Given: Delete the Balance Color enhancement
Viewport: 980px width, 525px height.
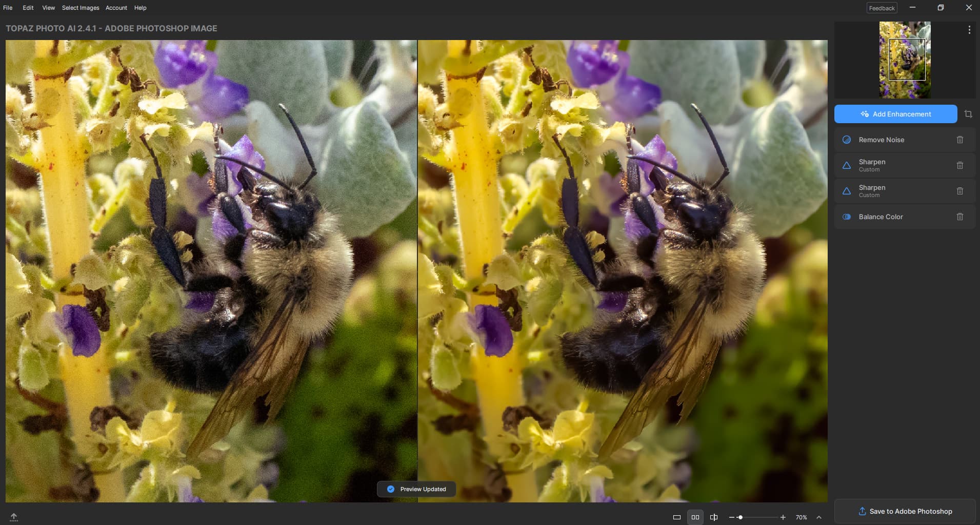Looking at the screenshot, I should (959, 217).
